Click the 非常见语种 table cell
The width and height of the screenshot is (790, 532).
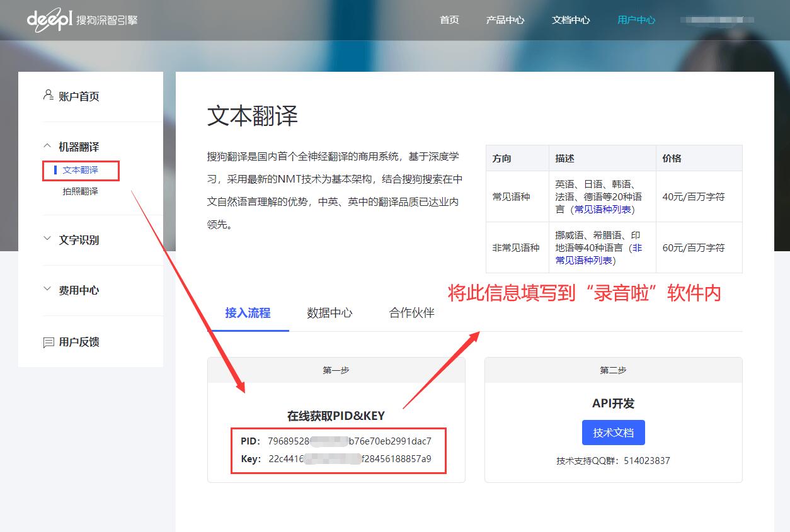pos(516,247)
